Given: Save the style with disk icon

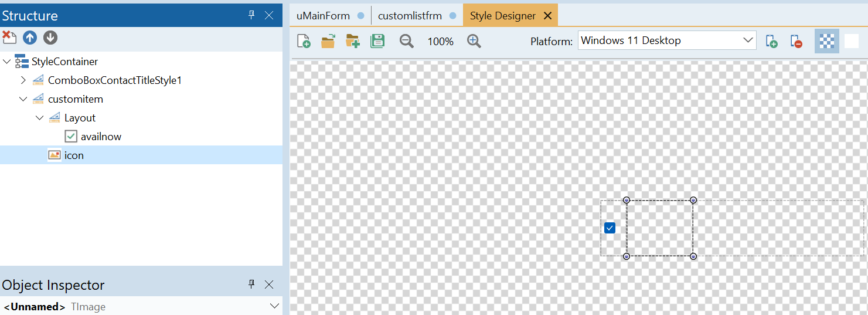Looking at the screenshot, I should [377, 41].
